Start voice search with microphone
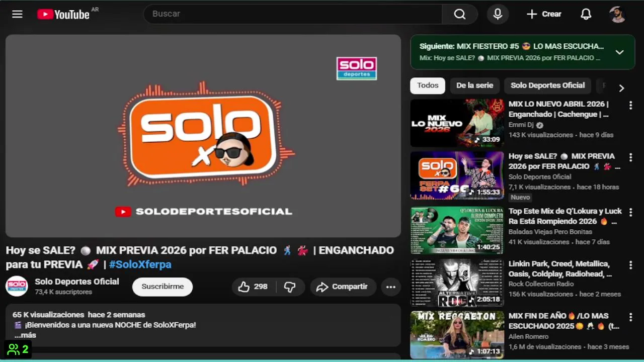644x362 pixels. click(498, 14)
